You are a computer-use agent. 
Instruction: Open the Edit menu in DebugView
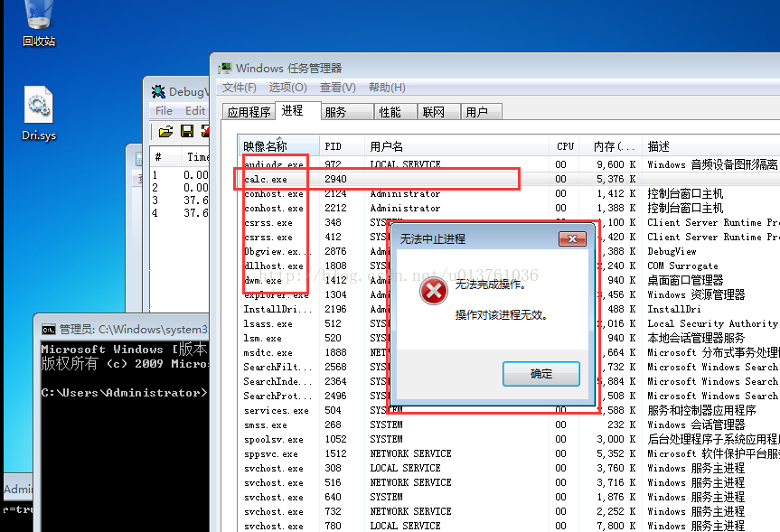click(x=195, y=111)
